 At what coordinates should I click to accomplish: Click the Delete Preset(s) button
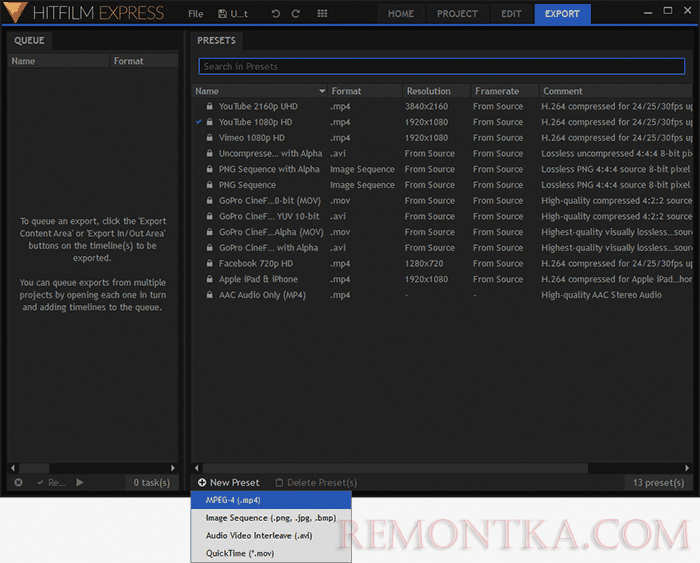click(316, 483)
